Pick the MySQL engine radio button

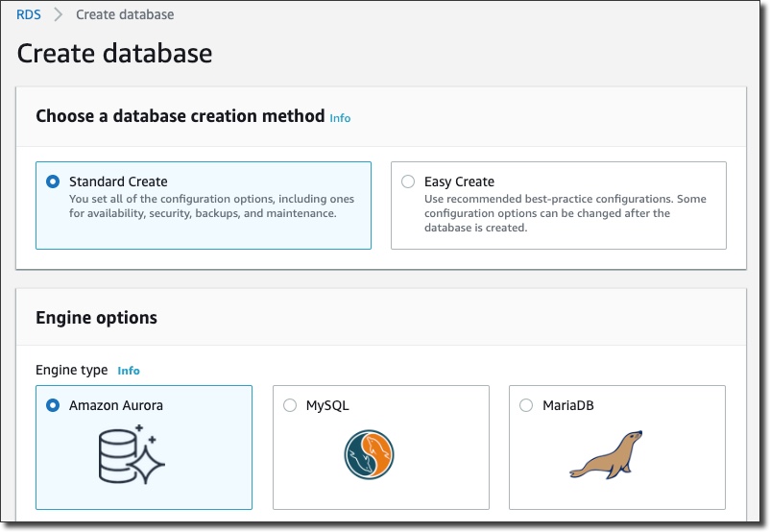tap(290, 405)
